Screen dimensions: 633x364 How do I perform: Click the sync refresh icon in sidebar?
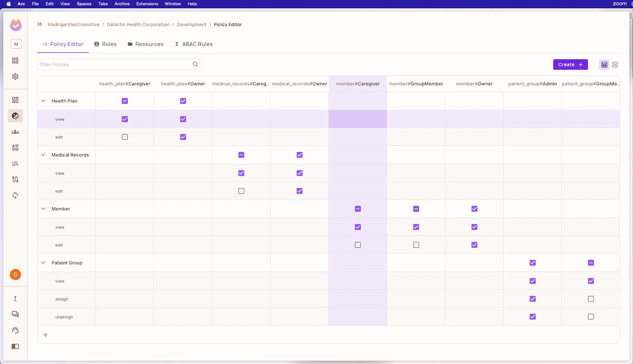click(15, 195)
